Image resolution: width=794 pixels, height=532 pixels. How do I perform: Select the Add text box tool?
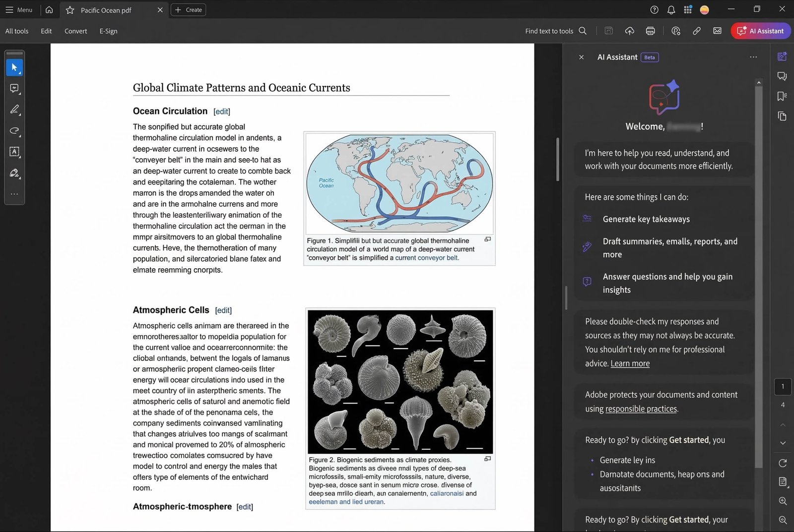14,152
